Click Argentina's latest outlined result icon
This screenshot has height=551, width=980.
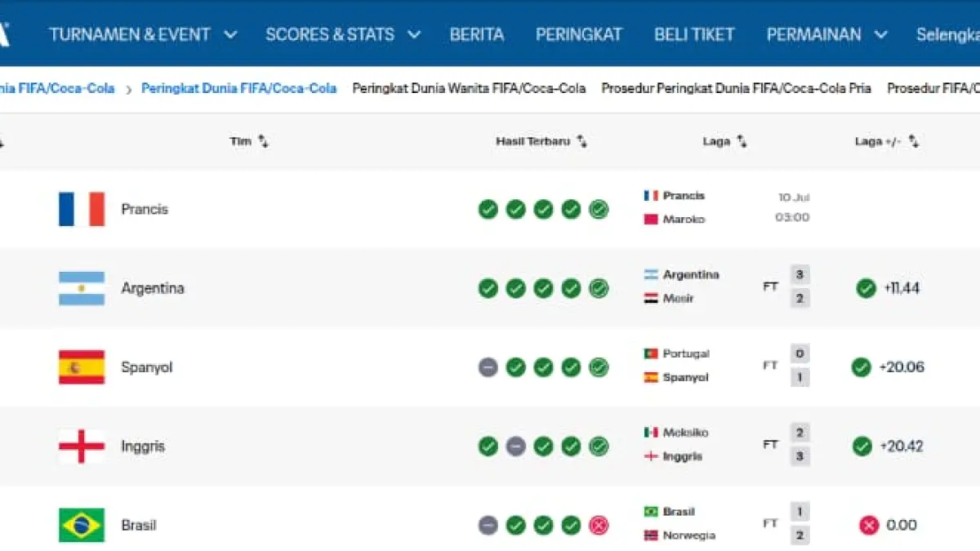tap(599, 288)
